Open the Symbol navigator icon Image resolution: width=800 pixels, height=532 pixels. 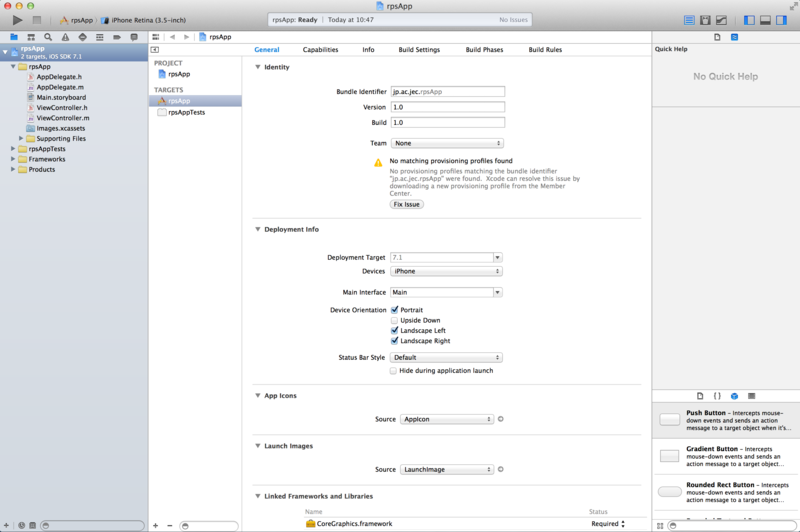click(x=31, y=37)
